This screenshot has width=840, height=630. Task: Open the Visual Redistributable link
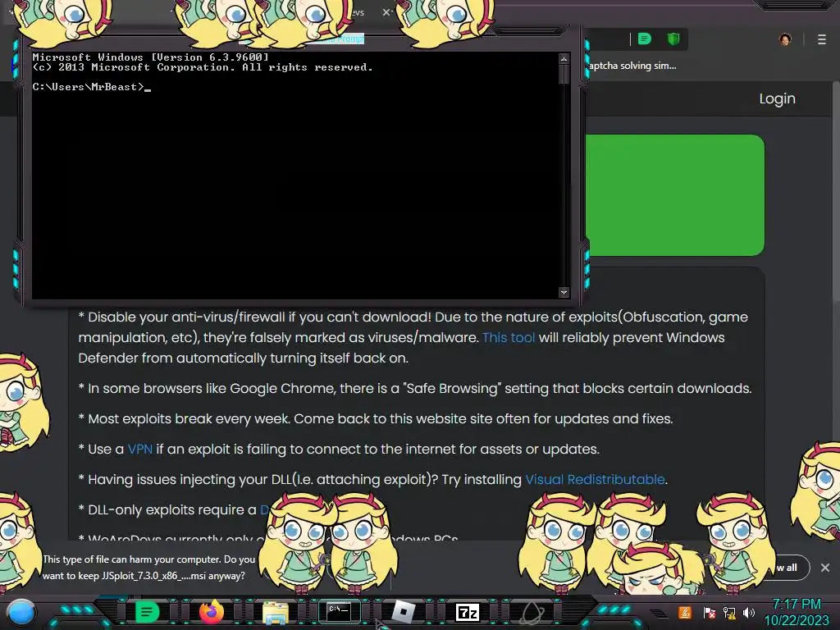[595, 479]
